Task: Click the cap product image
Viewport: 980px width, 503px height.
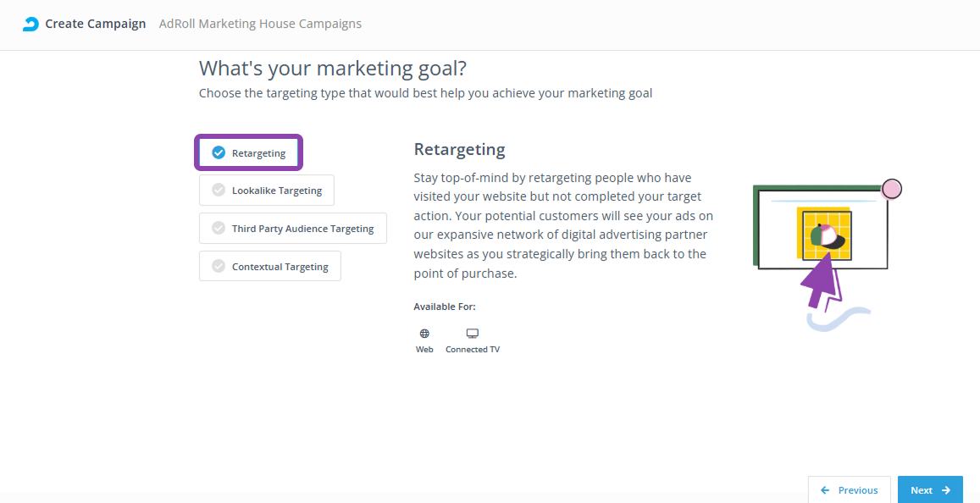Action: point(827,236)
